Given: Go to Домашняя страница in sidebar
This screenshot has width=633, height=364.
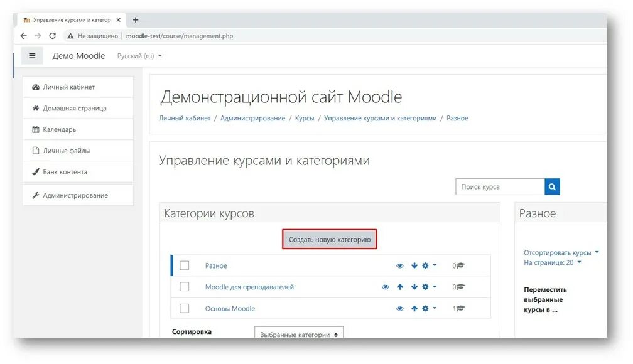Looking at the screenshot, I should 78,108.
